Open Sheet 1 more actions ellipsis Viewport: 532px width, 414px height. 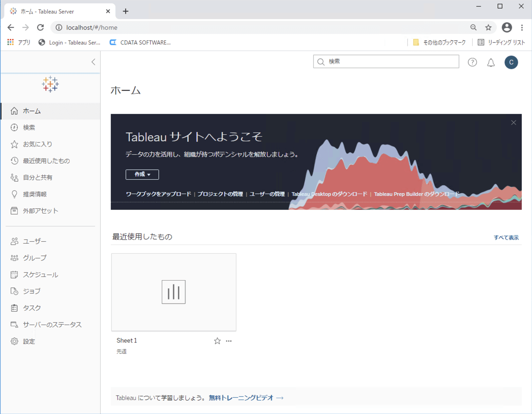click(x=228, y=341)
